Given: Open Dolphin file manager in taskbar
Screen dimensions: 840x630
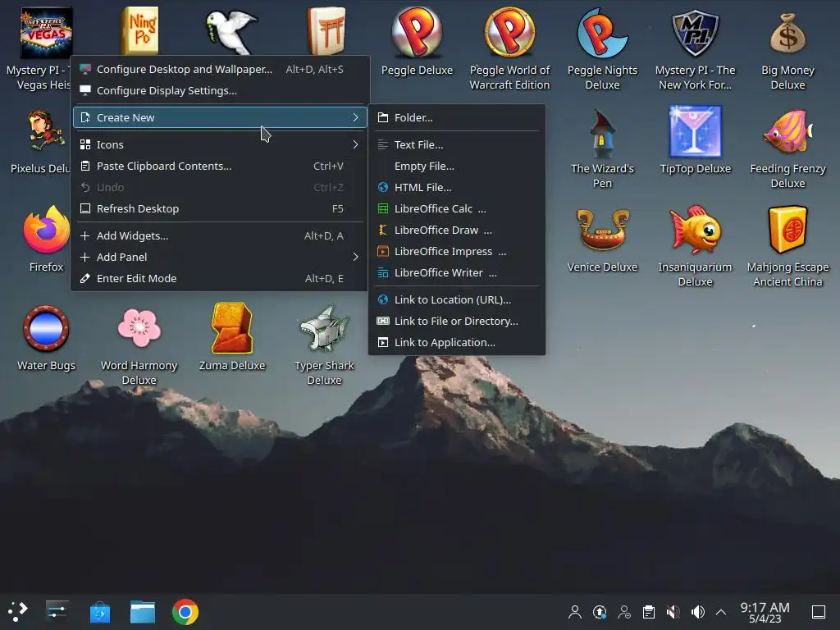Looking at the screenshot, I should click(143, 612).
